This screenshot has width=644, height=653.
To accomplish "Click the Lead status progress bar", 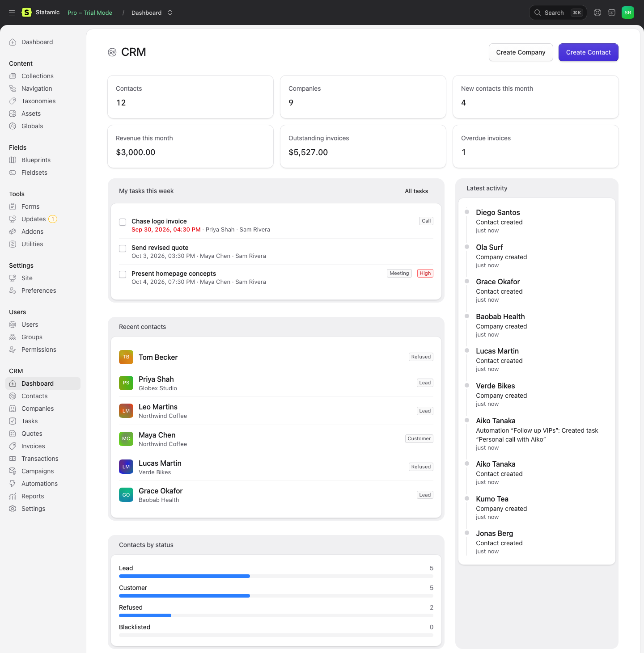I will coord(276,576).
